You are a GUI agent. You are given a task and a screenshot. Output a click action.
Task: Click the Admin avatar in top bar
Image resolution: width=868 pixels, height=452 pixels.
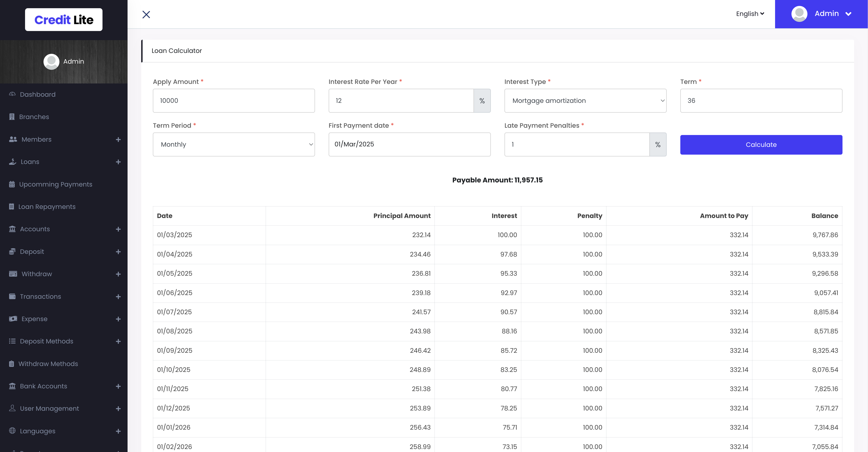(x=799, y=14)
